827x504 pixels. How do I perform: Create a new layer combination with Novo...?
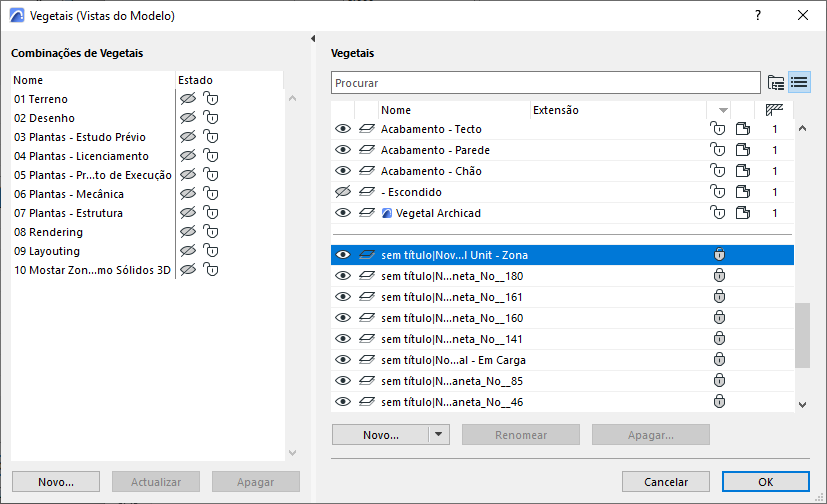(x=56, y=482)
